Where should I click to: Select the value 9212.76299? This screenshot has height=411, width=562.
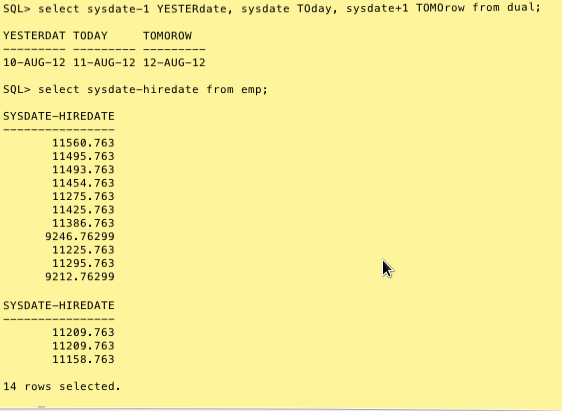pos(80,277)
